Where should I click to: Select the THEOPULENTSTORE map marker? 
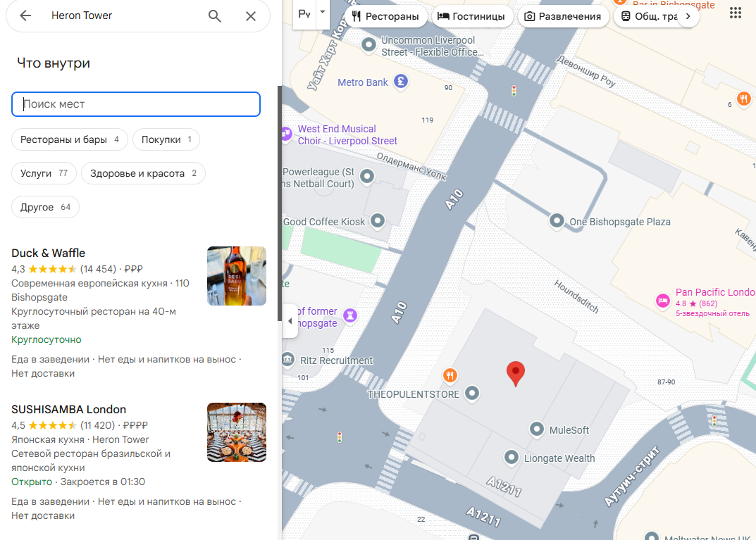[472, 393]
